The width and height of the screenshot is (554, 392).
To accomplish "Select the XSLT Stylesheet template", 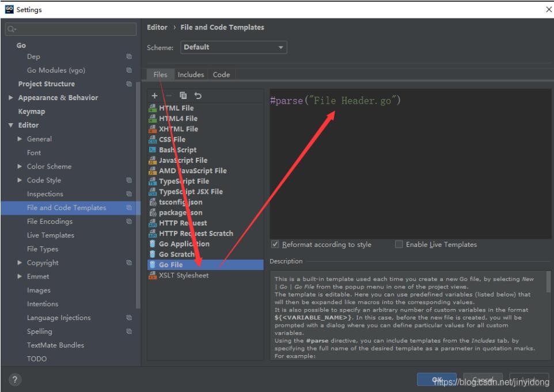I will (183, 275).
